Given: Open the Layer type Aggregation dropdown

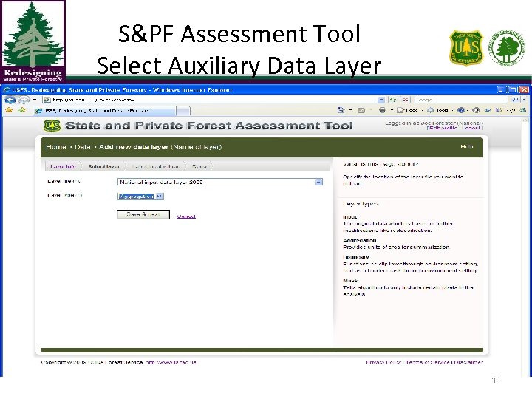Looking at the screenshot, I should (x=159, y=196).
